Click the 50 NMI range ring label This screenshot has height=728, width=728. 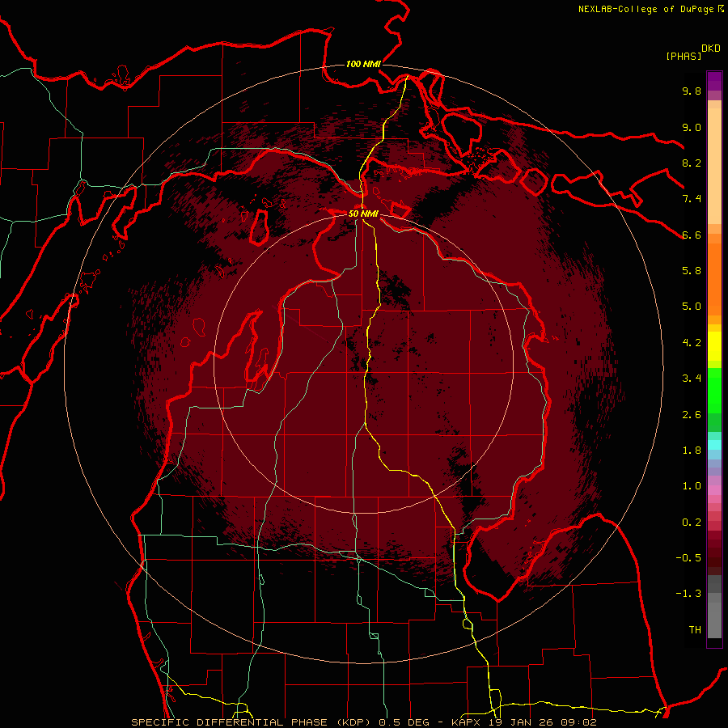[x=363, y=214]
